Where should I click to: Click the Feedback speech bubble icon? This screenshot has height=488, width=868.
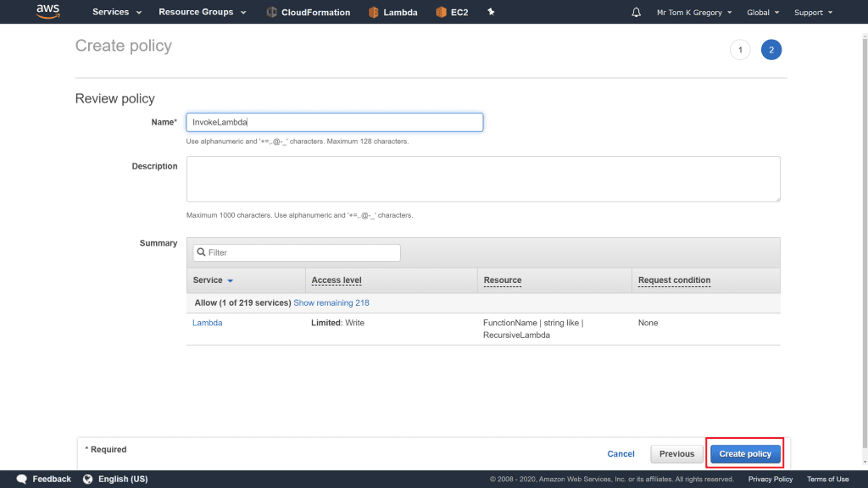click(x=22, y=479)
